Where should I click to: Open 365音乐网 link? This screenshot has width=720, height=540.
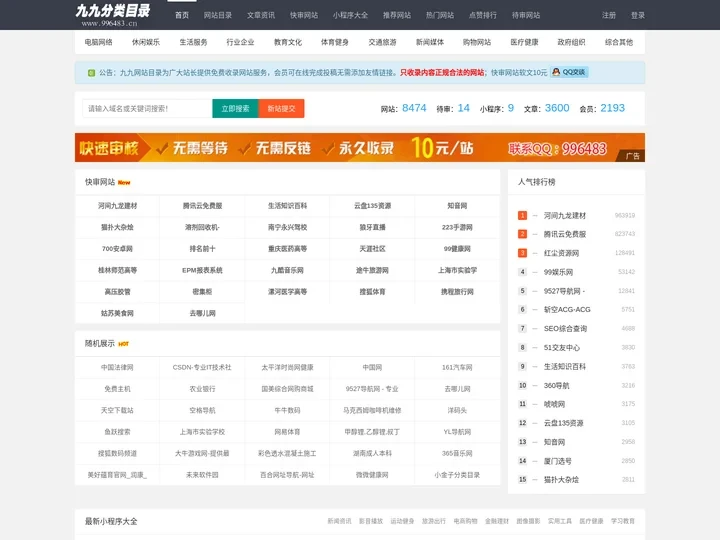(457, 454)
